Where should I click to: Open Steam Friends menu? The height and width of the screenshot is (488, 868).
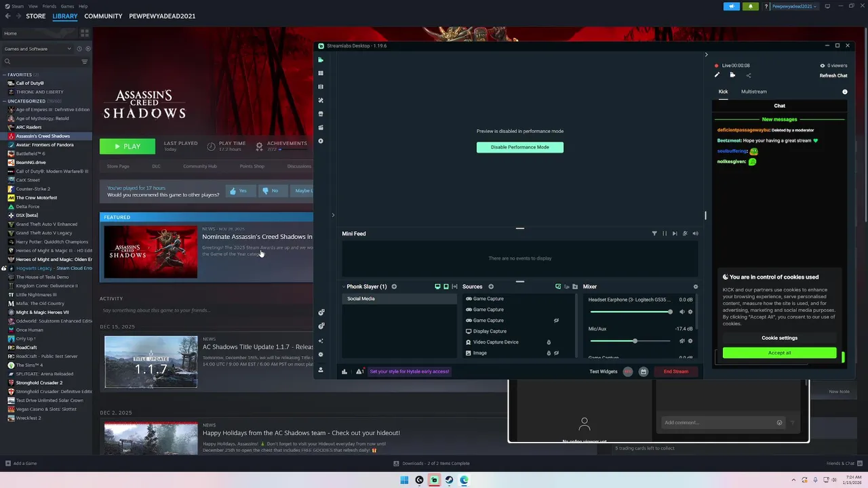tap(50, 6)
